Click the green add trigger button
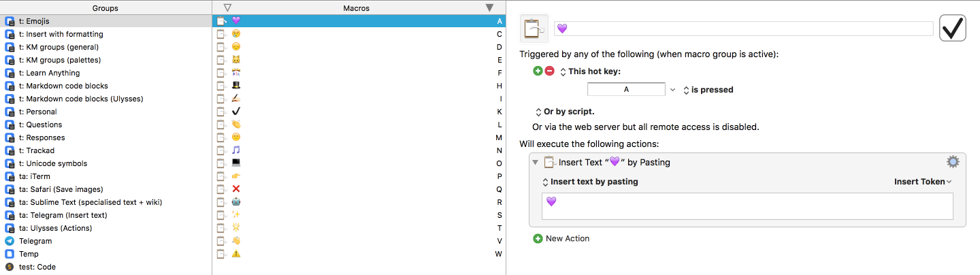Viewport: 980px width, 275px height. coord(538,71)
